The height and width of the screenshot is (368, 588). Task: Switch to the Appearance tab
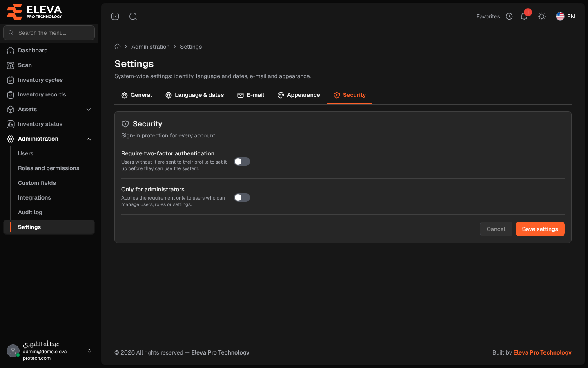[299, 95]
